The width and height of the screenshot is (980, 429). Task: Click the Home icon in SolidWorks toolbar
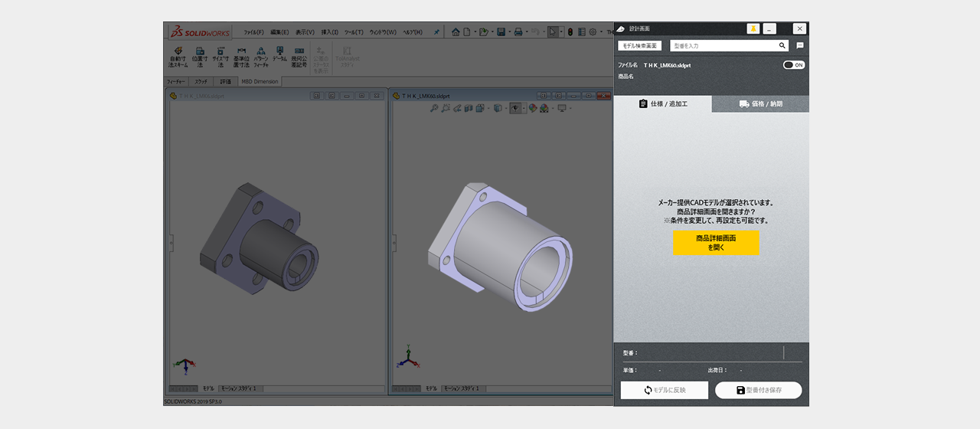456,32
